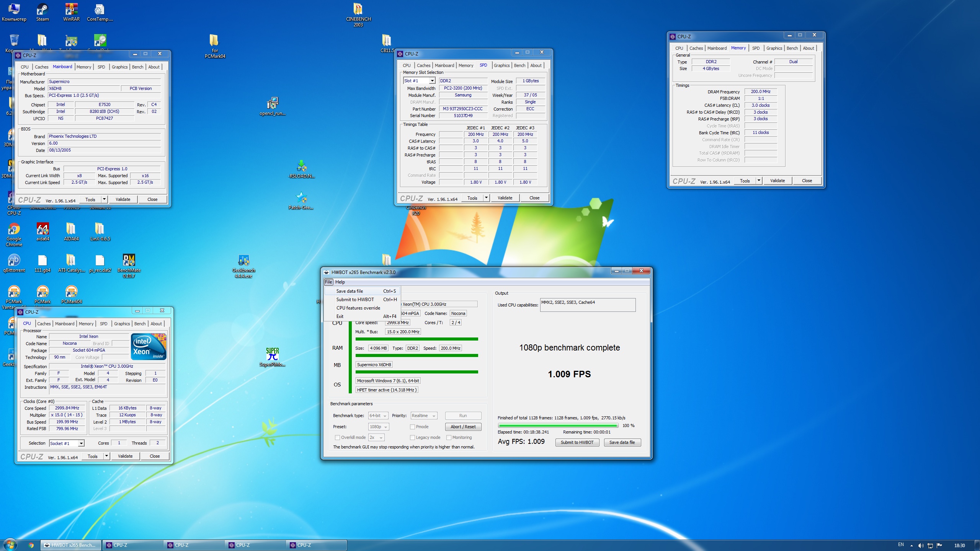The image size is (980, 551).
Task: Select Geekbench 4.4.4.exe installer icon
Action: click(x=243, y=266)
